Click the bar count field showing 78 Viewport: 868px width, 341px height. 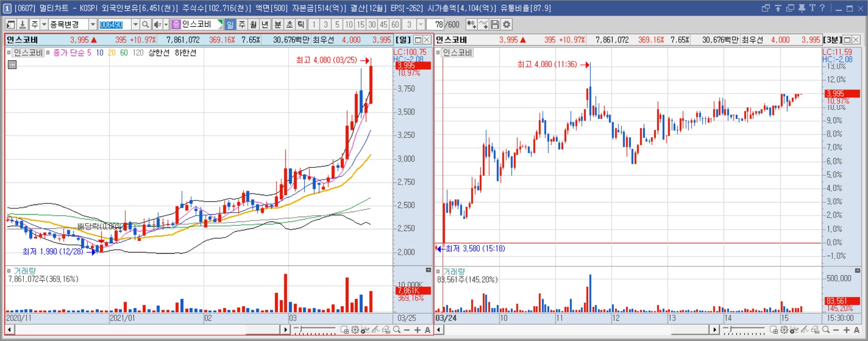click(x=435, y=24)
